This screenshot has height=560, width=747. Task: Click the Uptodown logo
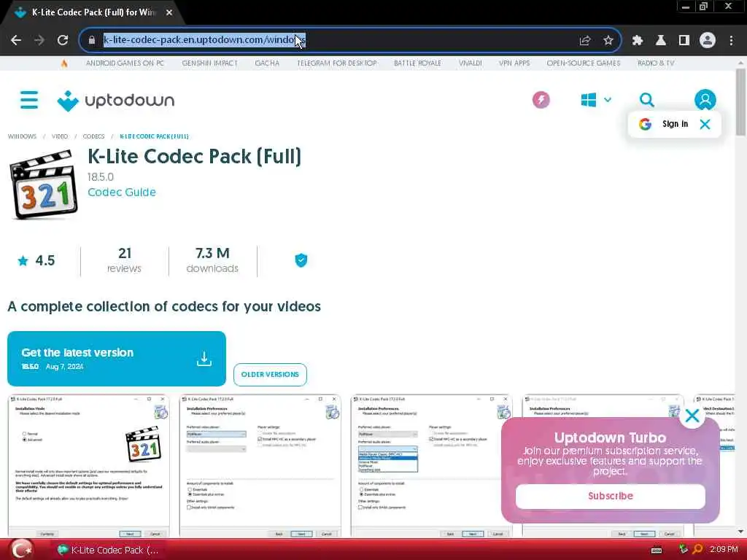pyautogui.click(x=116, y=101)
